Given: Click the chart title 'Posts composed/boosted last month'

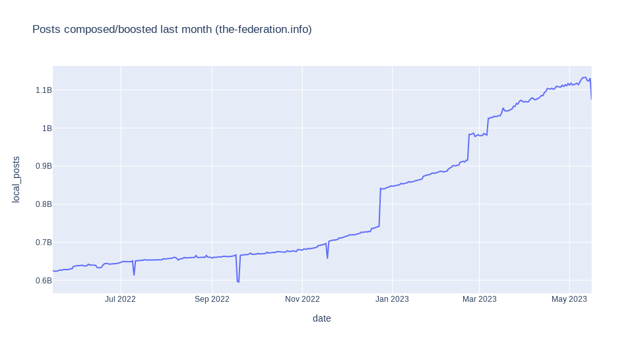Looking at the screenshot, I should pyautogui.click(x=172, y=30).
